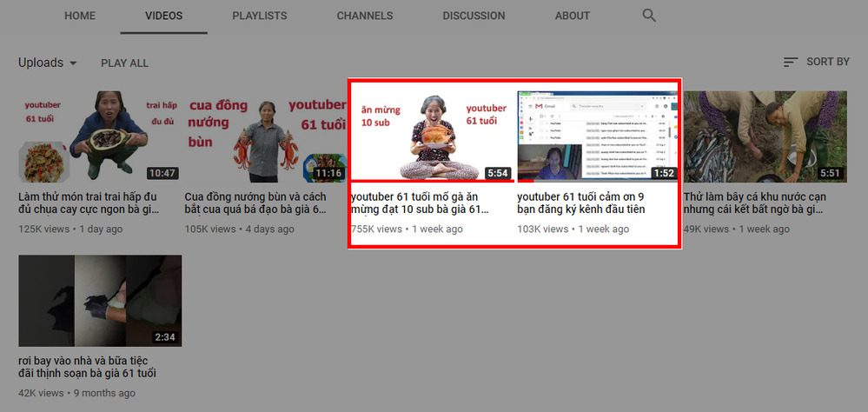
Task: Click the channel search magnifier icon
Action: click(649, 16)
